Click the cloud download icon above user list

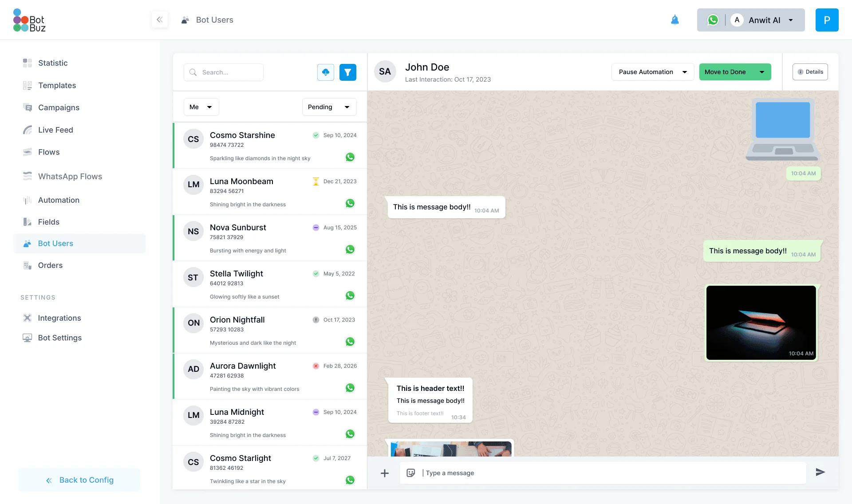coord(325,72)
